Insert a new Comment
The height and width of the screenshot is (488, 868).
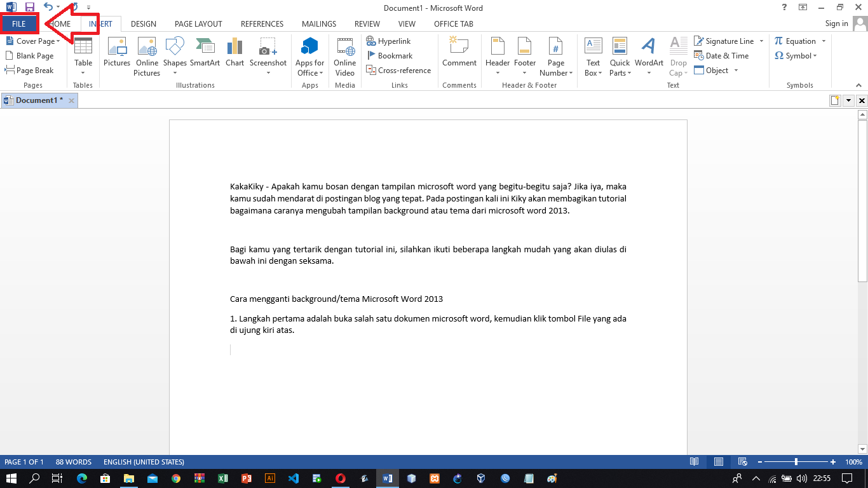(459, 54)
